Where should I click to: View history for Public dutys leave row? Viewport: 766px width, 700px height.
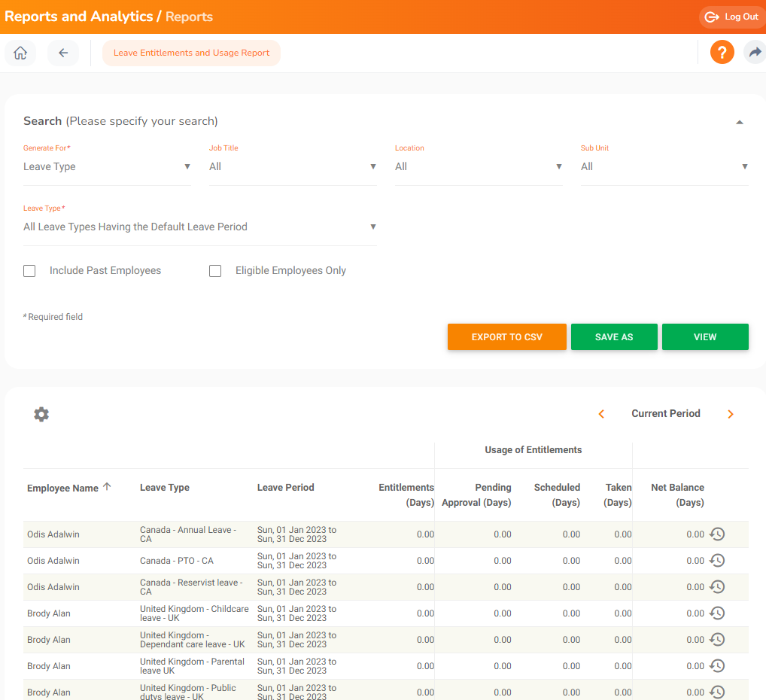pos(717,692)
